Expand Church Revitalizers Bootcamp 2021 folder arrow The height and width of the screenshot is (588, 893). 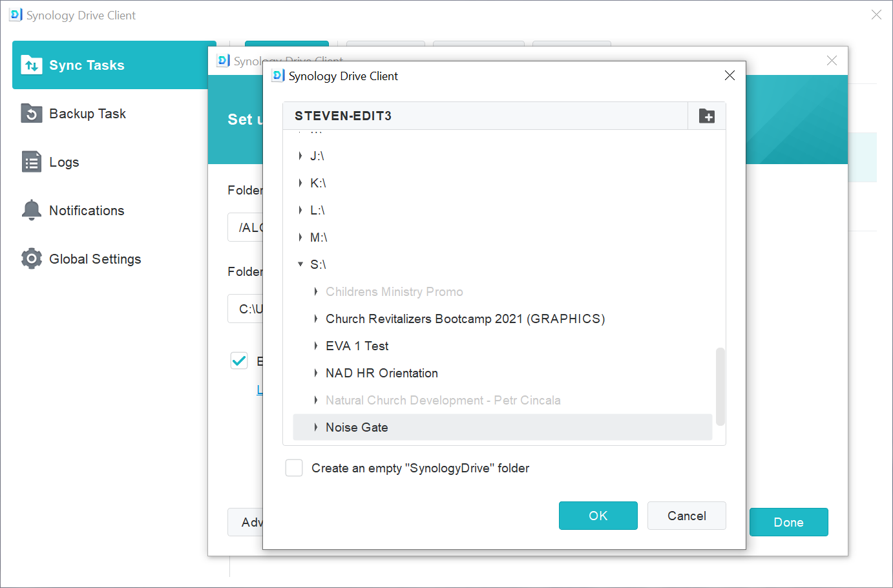[316, 319]
